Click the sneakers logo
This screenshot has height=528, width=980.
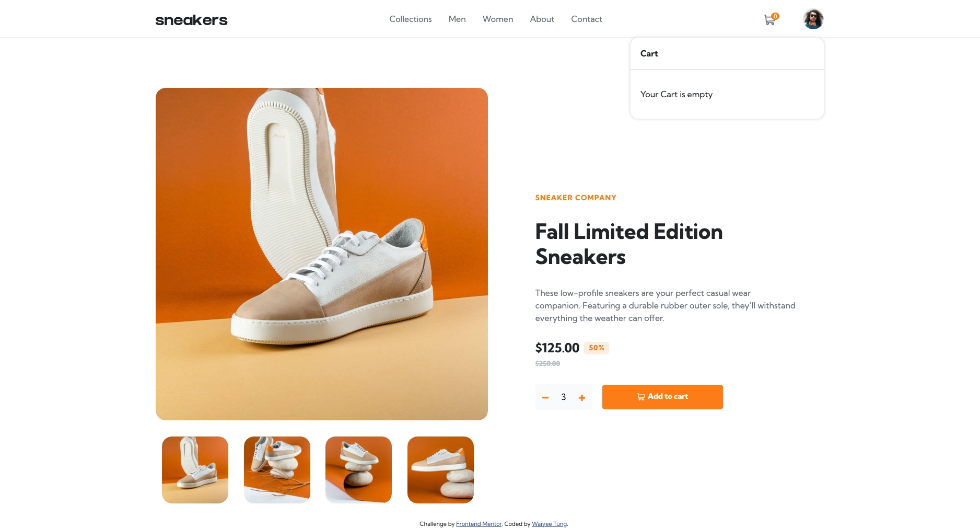[191, 20]
